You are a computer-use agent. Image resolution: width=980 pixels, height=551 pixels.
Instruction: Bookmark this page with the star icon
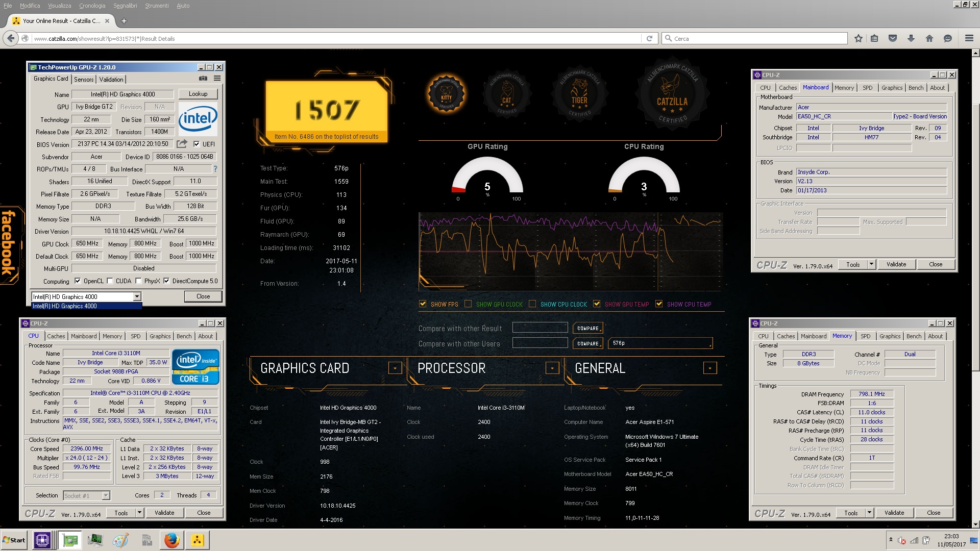(x=859, y=38)
